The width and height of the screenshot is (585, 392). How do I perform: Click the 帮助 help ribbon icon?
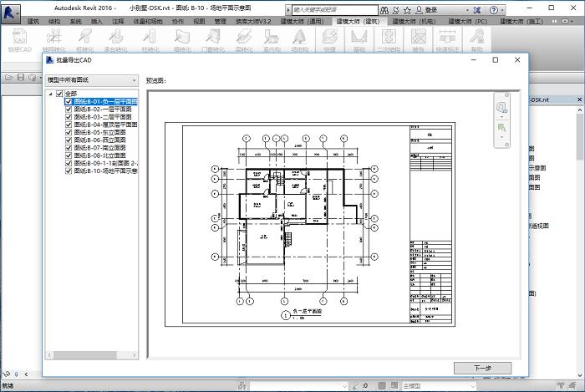click(477, 40)
